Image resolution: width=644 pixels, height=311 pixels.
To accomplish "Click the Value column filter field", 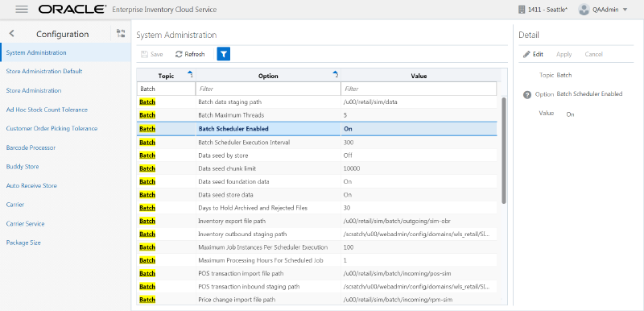I will pyautogui.click(x=419, y=89).
